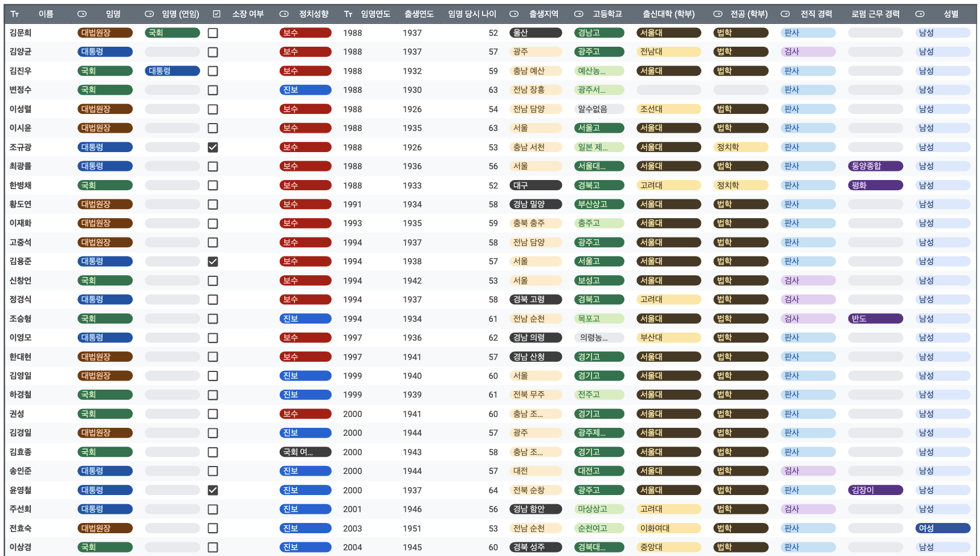Open the 중앙대 university tag for 이상경
The image size is (980, 556).
coord(668,547)
